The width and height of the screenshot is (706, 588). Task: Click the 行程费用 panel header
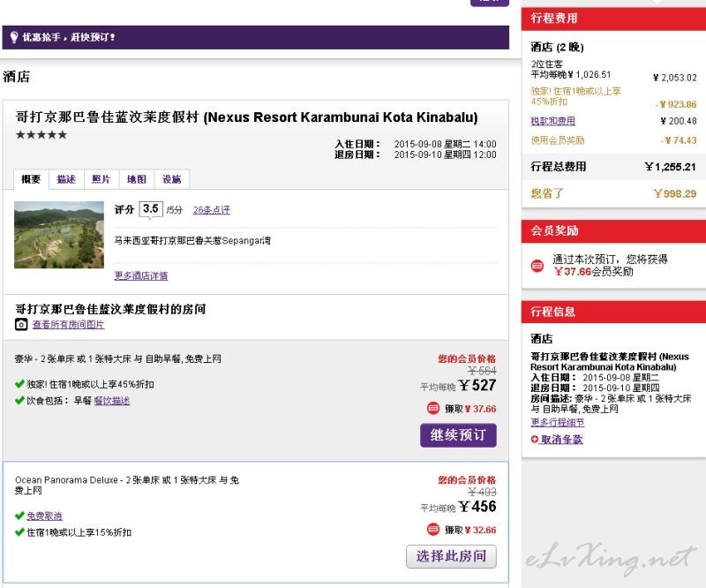click(613, 19)
